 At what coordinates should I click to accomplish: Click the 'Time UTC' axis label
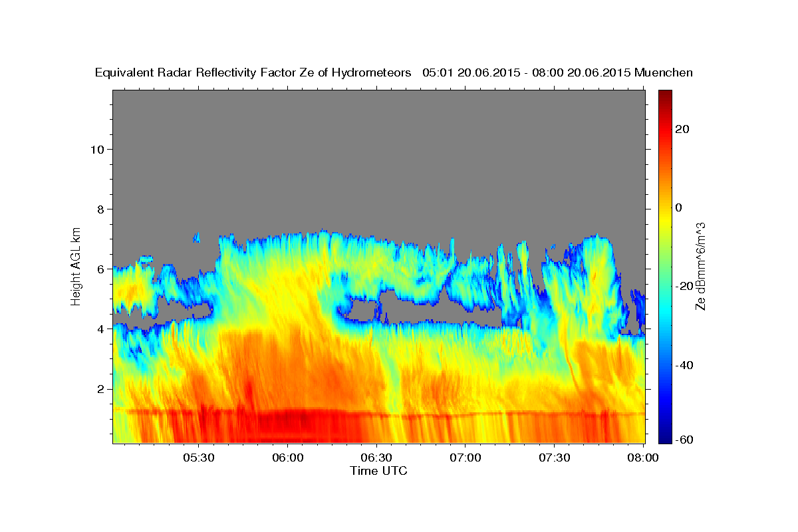(378, 471)
